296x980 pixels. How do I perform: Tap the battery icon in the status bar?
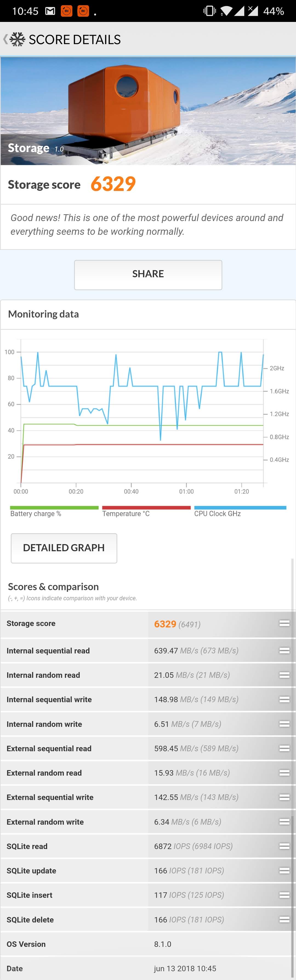tap(274, 11)
